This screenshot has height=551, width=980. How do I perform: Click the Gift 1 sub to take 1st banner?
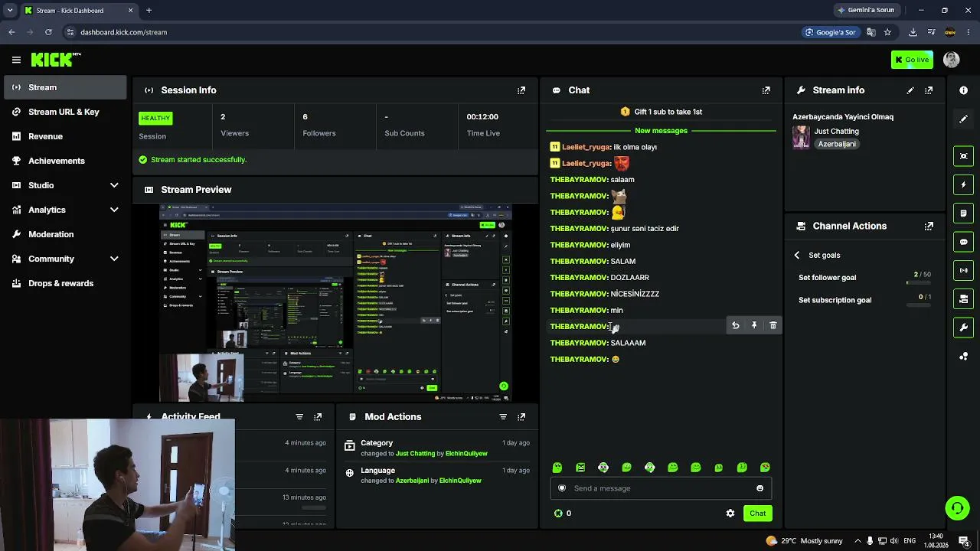(x=661, y=112)
